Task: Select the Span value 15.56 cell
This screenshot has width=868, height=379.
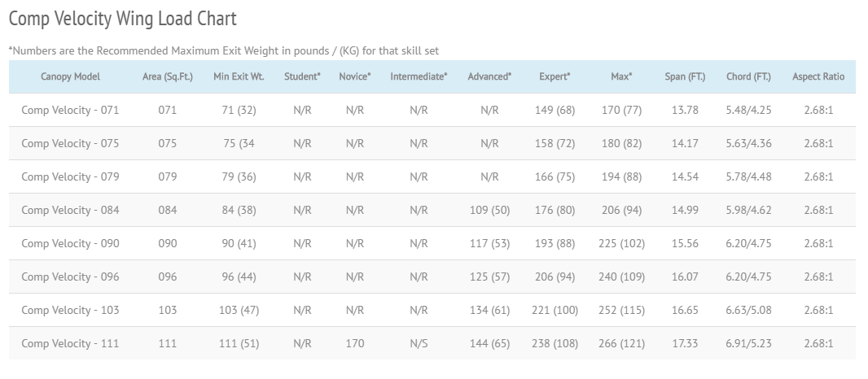Action: (685, 243)
